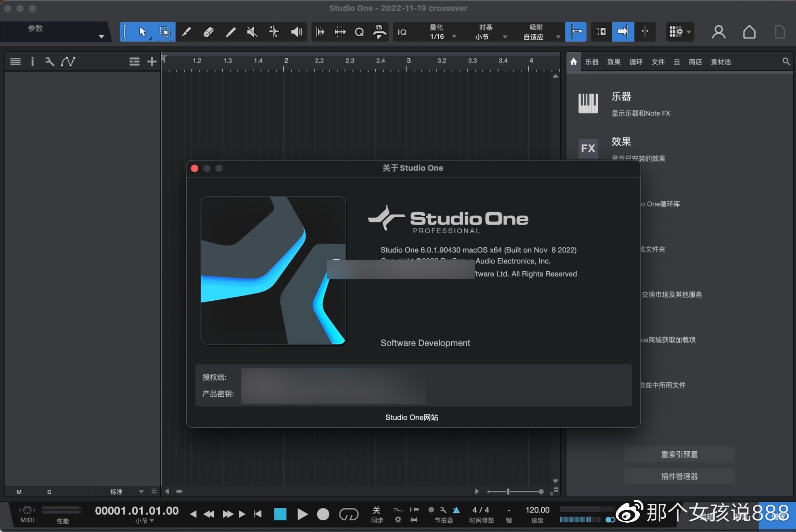This screenshot has width=796, height=532.
Task: Switch to 效果 browser tab
Action: pos(614,62)
